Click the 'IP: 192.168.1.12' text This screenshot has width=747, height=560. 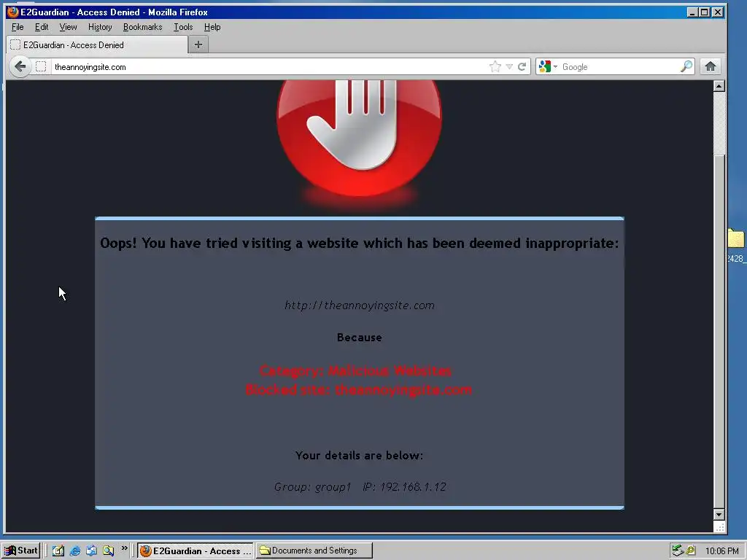404,486
